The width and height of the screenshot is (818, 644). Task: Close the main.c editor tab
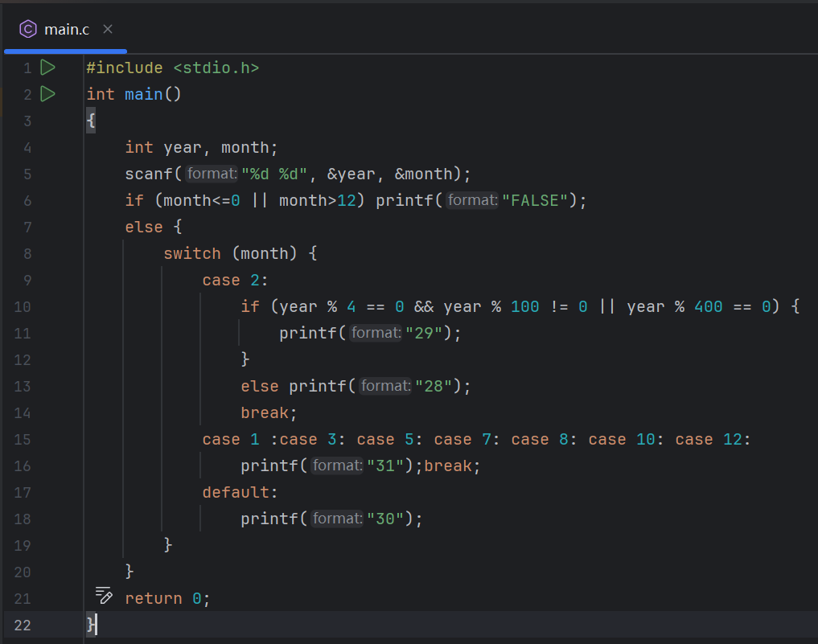pyautogui.click(x=108, y=29)
